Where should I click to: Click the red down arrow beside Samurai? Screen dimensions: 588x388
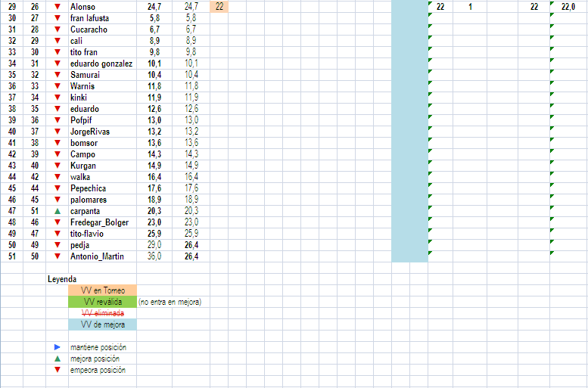[58, 75]
